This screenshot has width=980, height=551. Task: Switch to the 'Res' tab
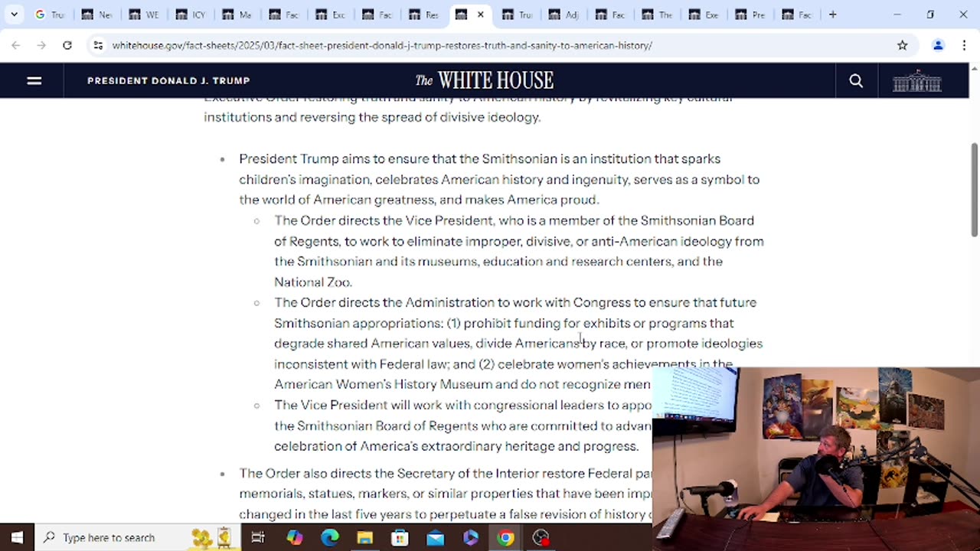tap(424, 15)
